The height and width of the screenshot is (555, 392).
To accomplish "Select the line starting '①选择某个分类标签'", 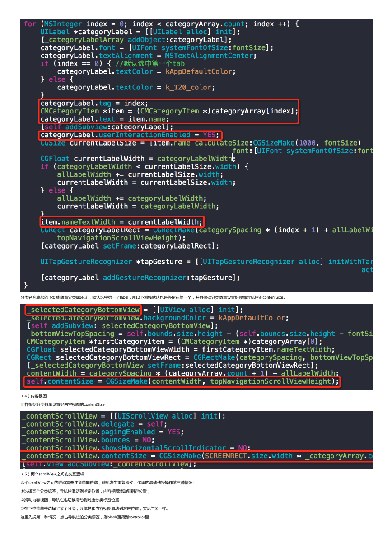I will 85,491.
